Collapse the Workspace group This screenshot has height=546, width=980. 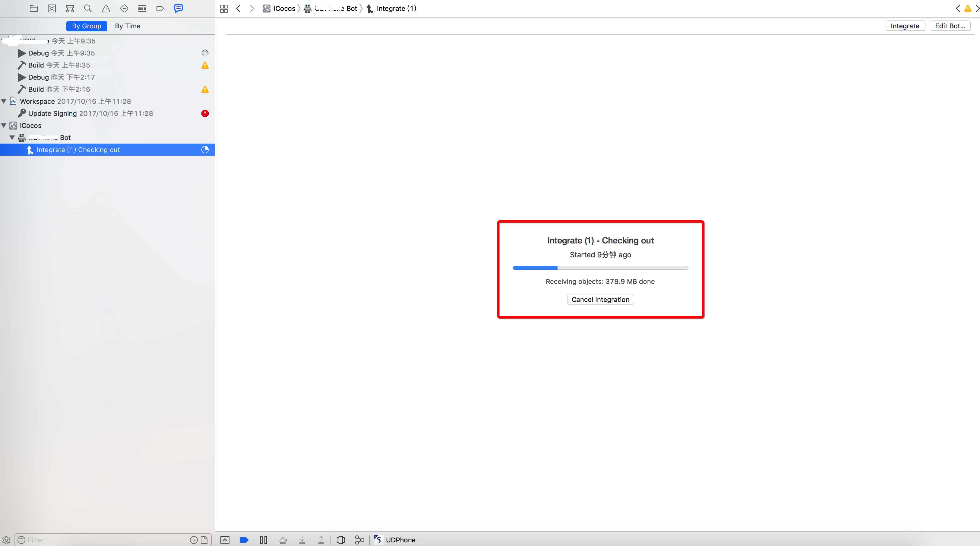point(4,101)
